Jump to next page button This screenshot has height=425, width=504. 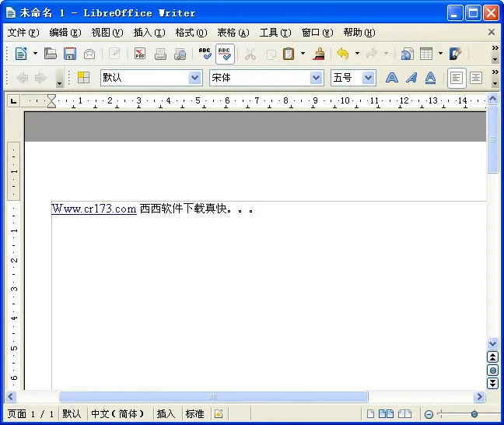[x=492, y=383]
